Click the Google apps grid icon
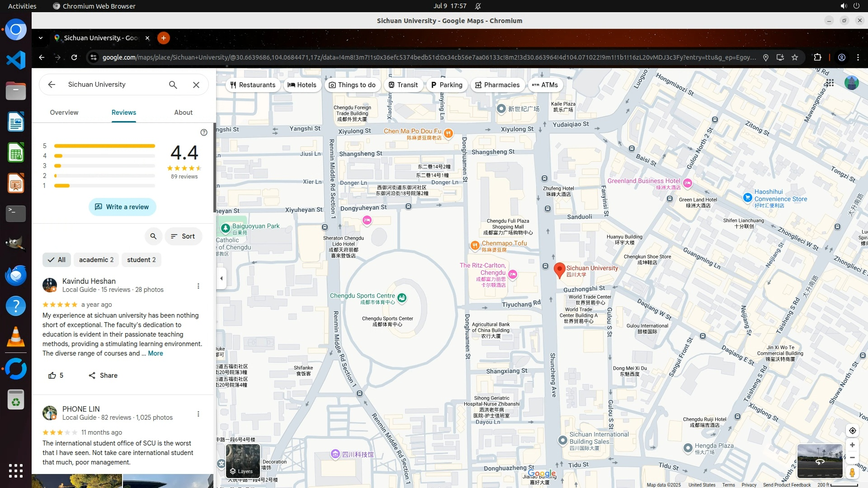The height and width of the screenshot is (488, 868). 830,83
